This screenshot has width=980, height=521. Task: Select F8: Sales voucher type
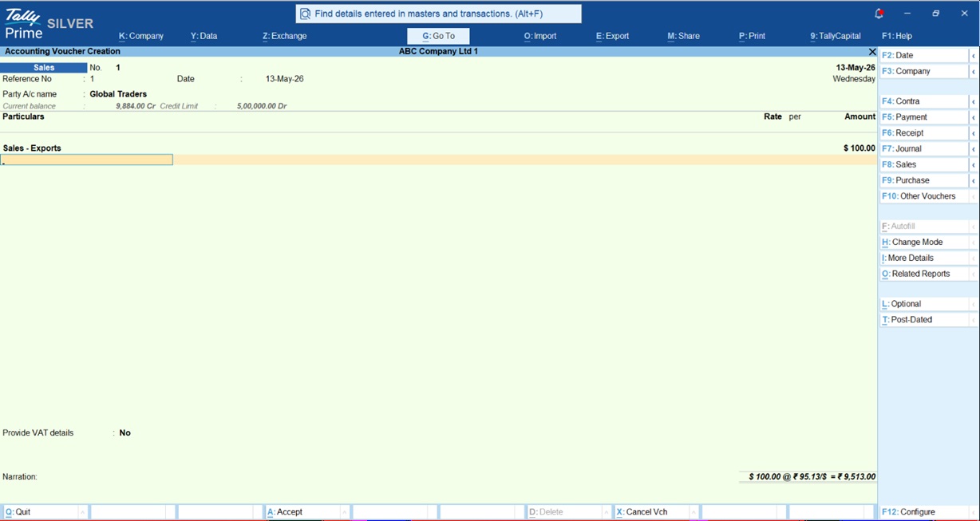923,164
